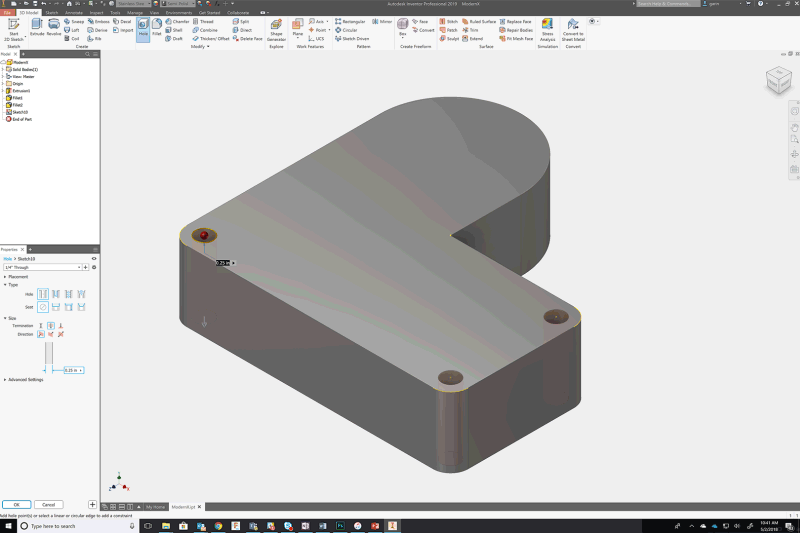Open the Windows Start menu

(8, 526)
